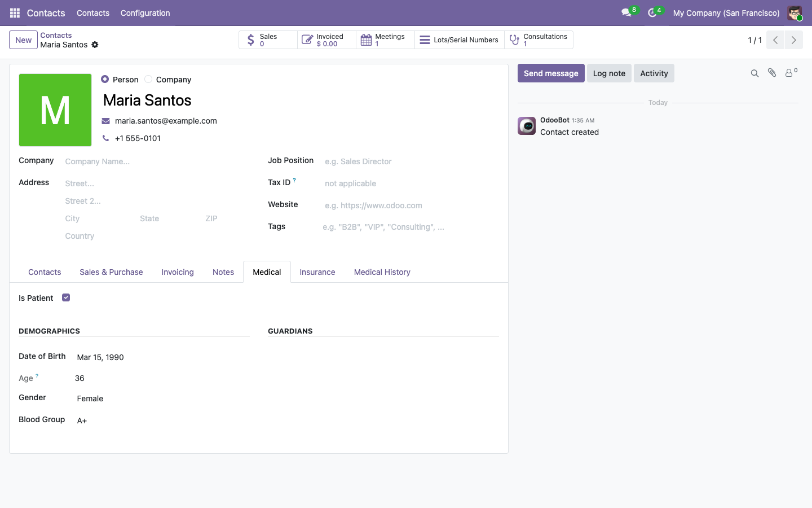Uncheck the Is Patient checkbox
This screenshot has height=508, width=812.
coord(66,297)
